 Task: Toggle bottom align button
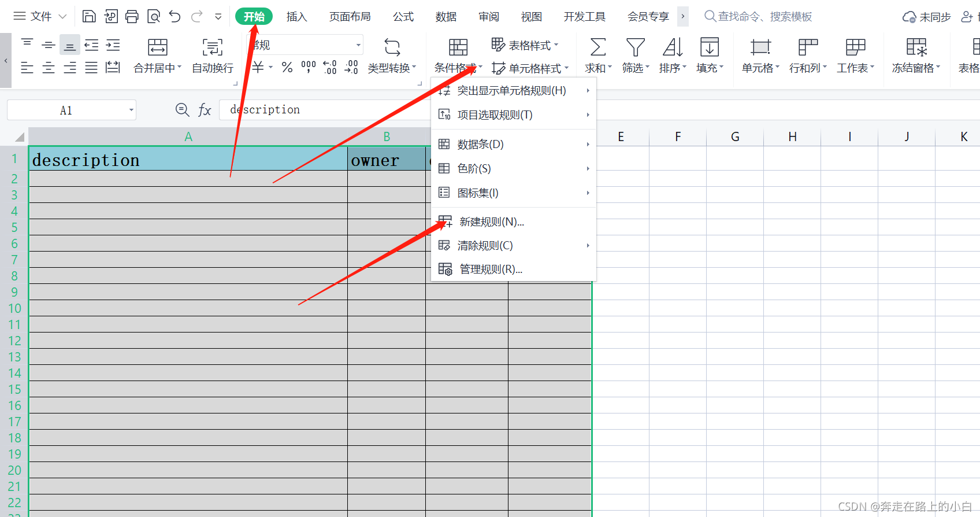70,45
